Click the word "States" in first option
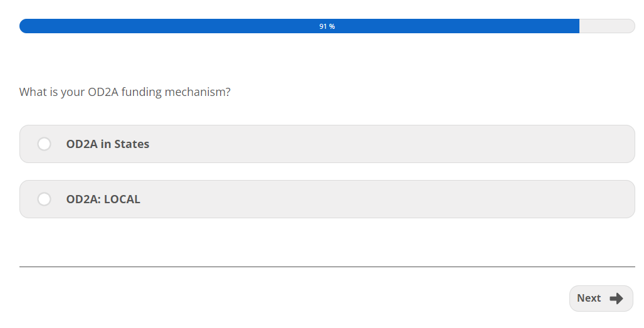Image resolution: width=644 pixels, height=328 pixels. pos(132,144)
